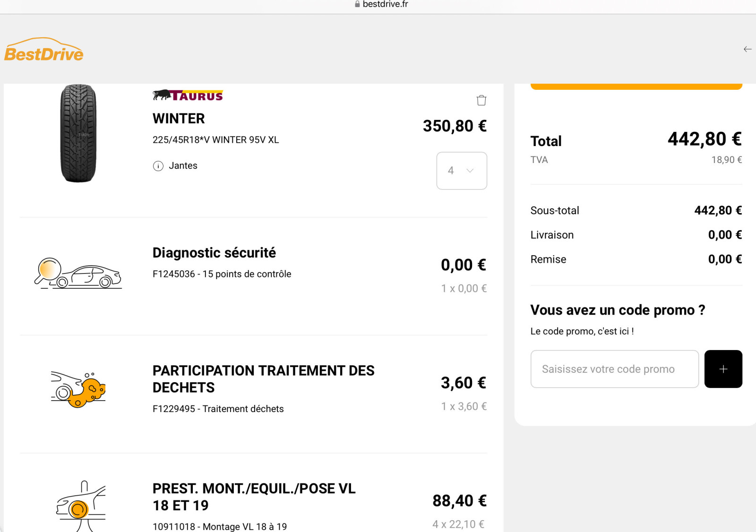Click the bestdrive.fr address bar

[x=381, y=4]
